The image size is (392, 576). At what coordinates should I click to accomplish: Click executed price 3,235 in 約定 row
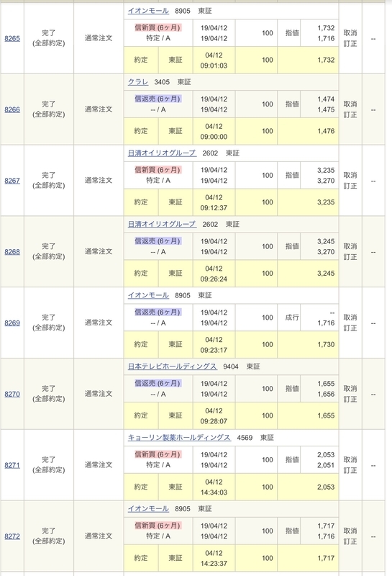click(x=326, y=202)
